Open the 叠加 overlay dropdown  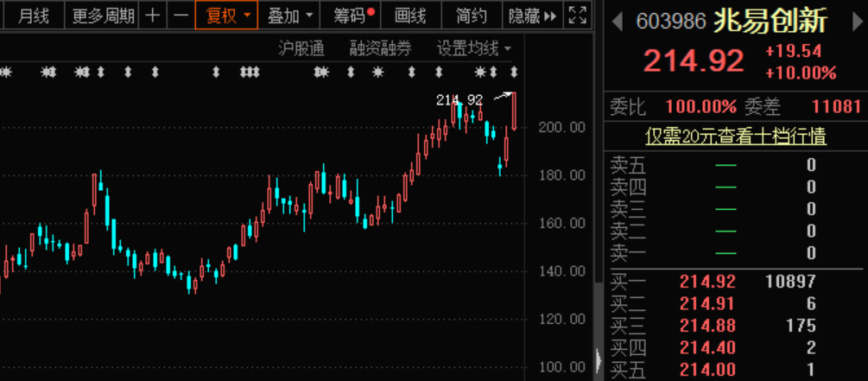click(289, 15)
